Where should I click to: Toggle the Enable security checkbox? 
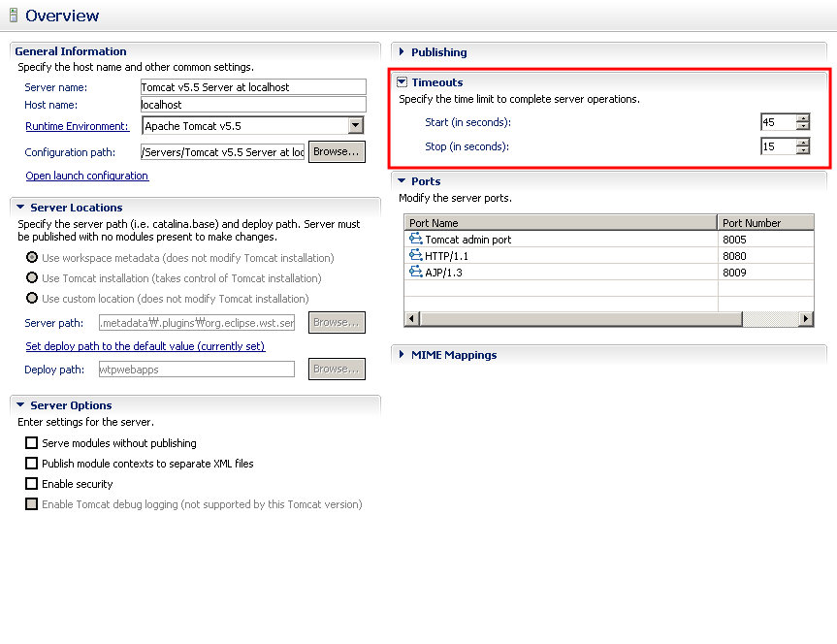[x=31, y=483]
